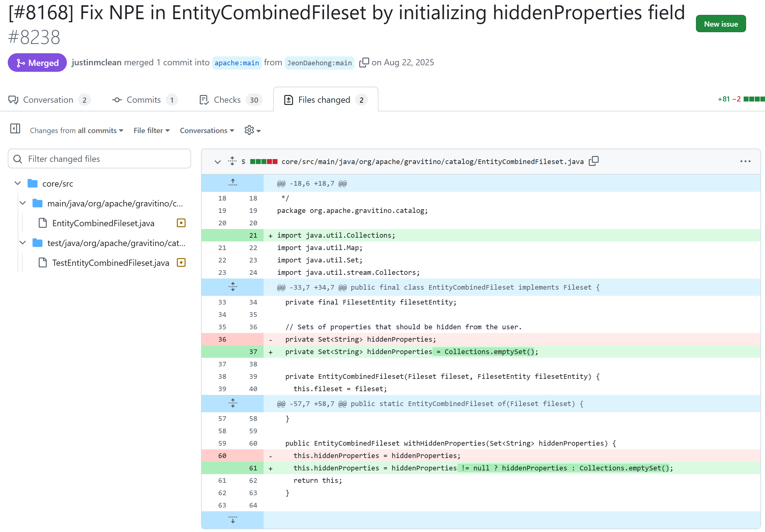This screenshot has height=532, width=765.
Task: Click the file's 5-change diffstat squares
Action: tap(264, 162)
